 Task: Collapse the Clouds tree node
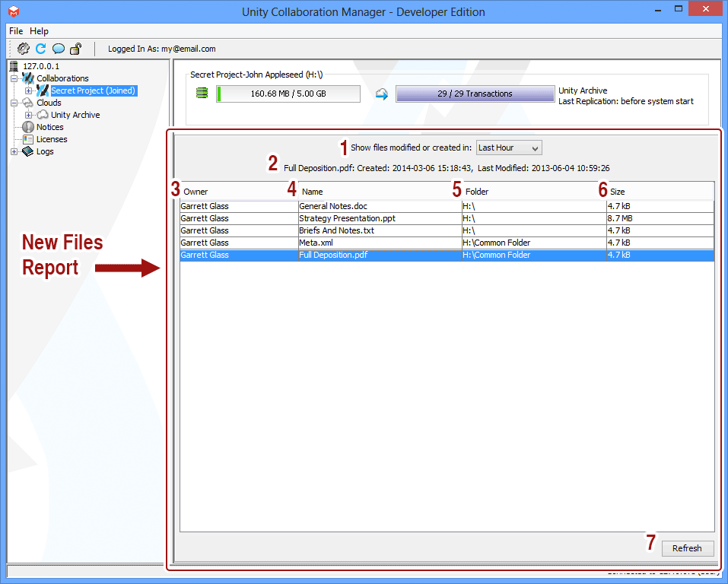14,103
